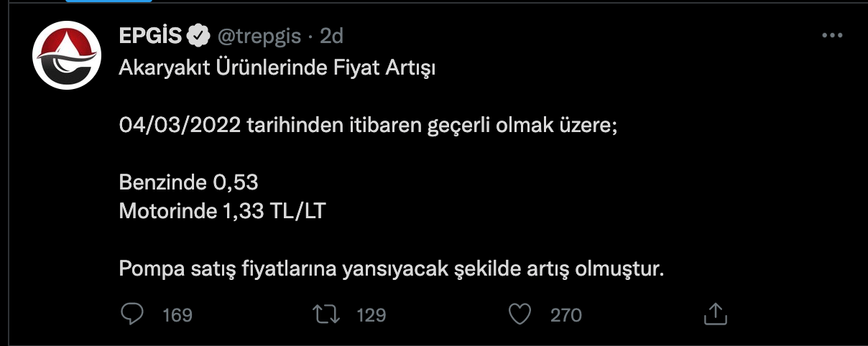The width and height of the screenshot is (868, 346).
Task: Open the @trepgis handle link
Action: click(259, 36)
